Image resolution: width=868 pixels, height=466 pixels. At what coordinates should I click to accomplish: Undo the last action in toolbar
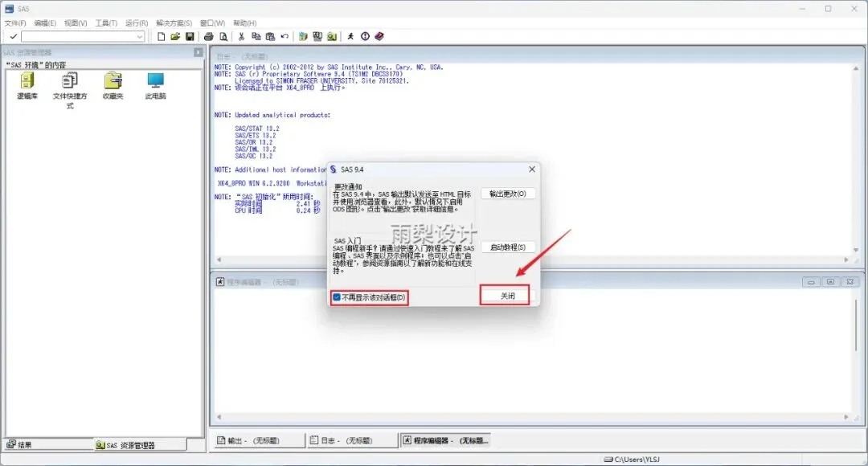point(285,36)
